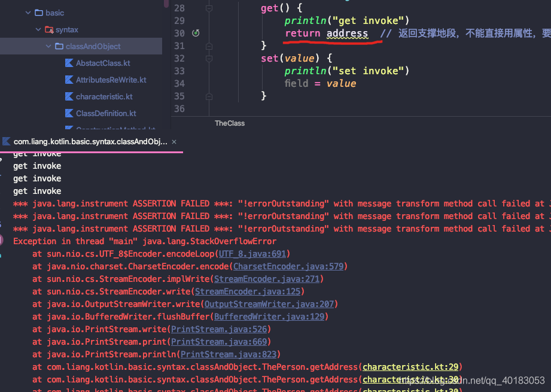Fold the set(value) block at line 32
Screen dimensions: 551x392
coord(209,59)
